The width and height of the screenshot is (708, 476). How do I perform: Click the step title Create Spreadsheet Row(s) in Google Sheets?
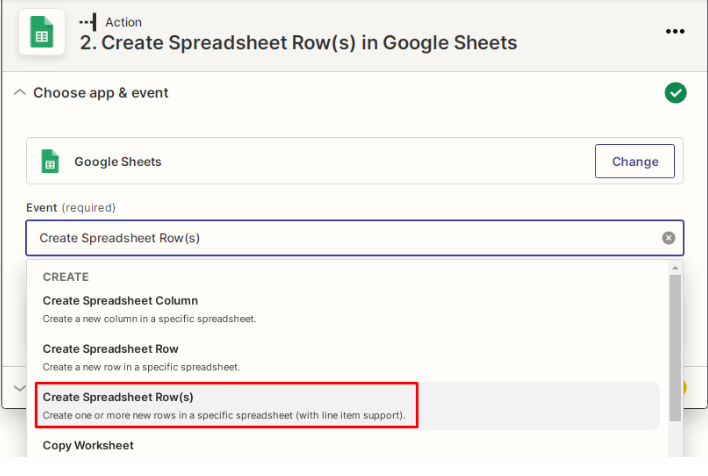[x=298, y=43]
